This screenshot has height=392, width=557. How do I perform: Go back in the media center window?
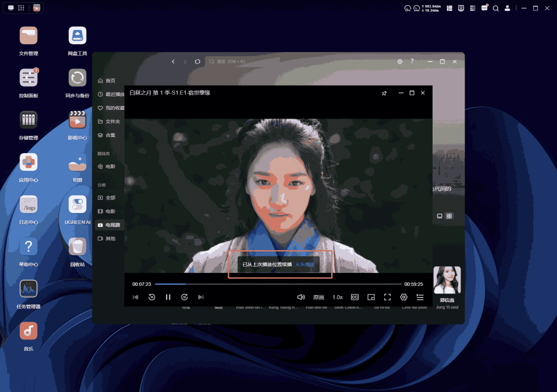click(173, 61)
